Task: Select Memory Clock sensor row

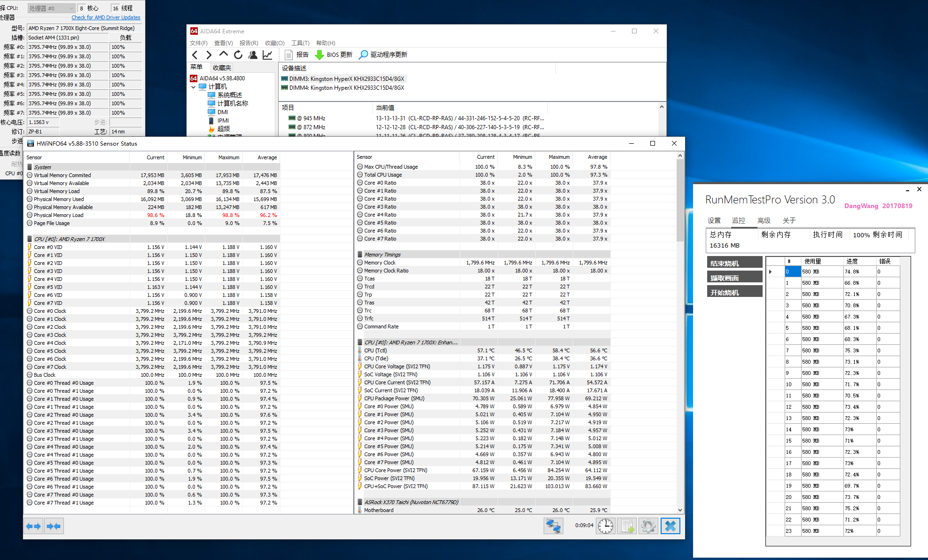Action: click(483, 263)
